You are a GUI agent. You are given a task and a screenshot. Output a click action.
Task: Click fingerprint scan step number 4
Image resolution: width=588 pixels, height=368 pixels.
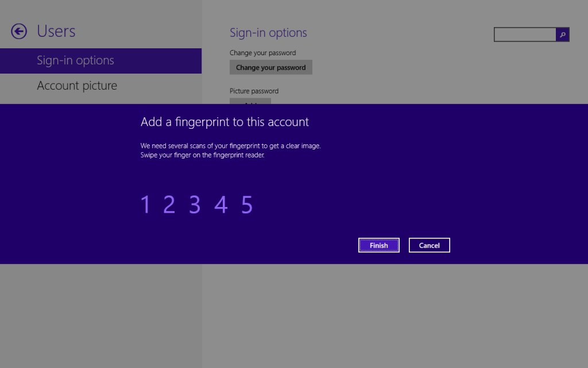[220, 205]
